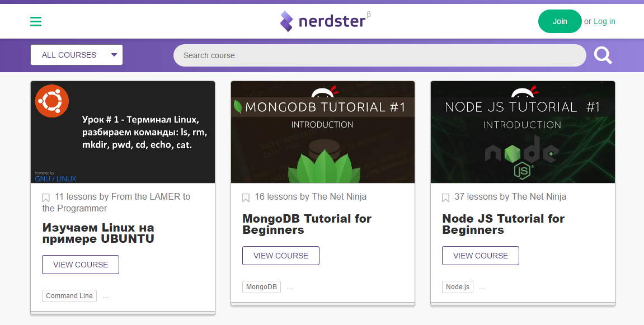Toggle the MongoDB tag filter
Screen dimensions: 644x325
pos(261,286)
